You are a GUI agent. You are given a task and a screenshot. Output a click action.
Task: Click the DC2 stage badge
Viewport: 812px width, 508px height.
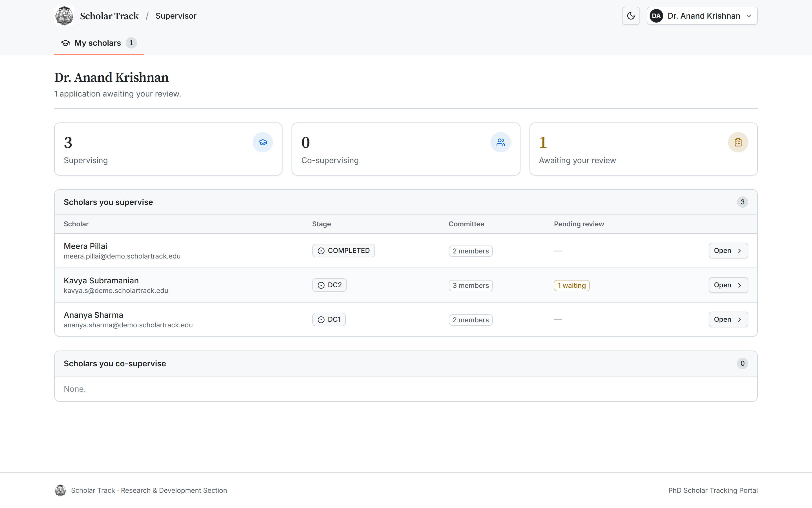[329, 285]
